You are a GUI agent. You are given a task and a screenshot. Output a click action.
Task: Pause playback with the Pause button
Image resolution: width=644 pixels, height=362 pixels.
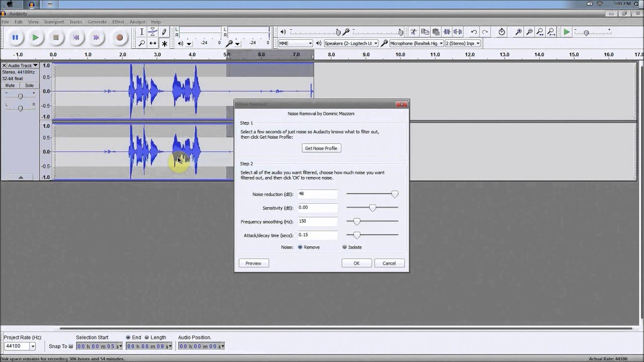click(x=15, y=37)
